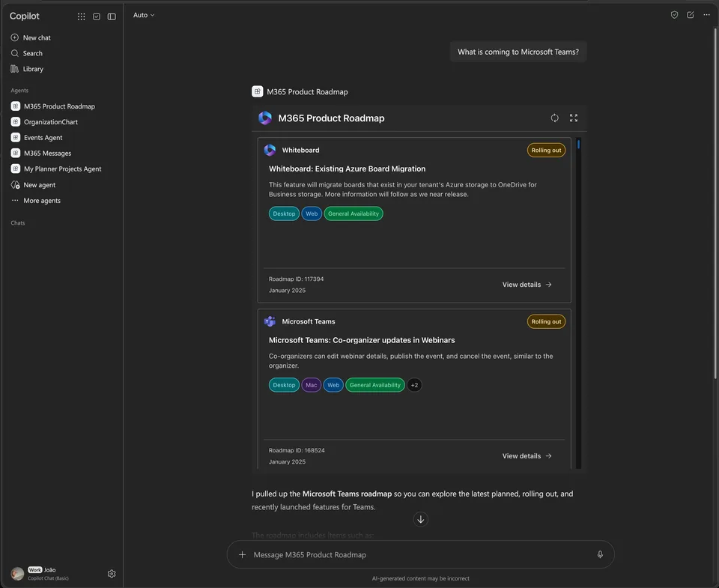Click Roadmap ID: 117394 text
The height and width of the screenshot is (588, 719).
297,279
